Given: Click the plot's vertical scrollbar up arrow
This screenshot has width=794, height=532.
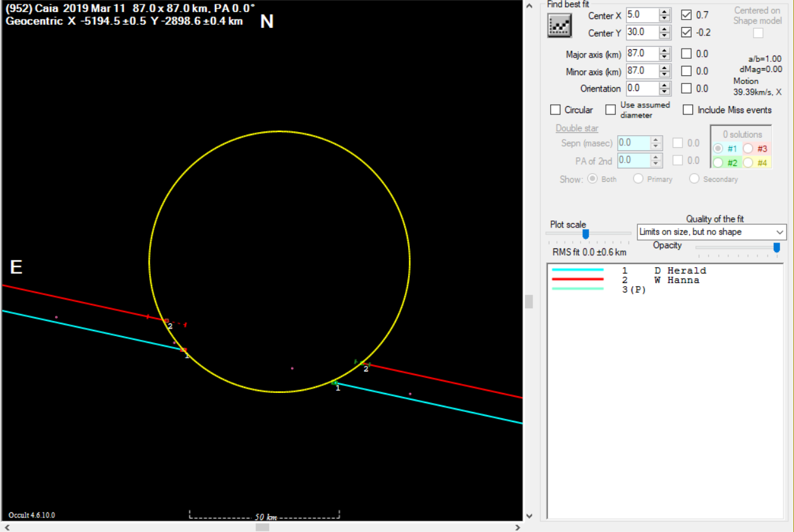Looking at the screenshot, I should coord(529,6).
